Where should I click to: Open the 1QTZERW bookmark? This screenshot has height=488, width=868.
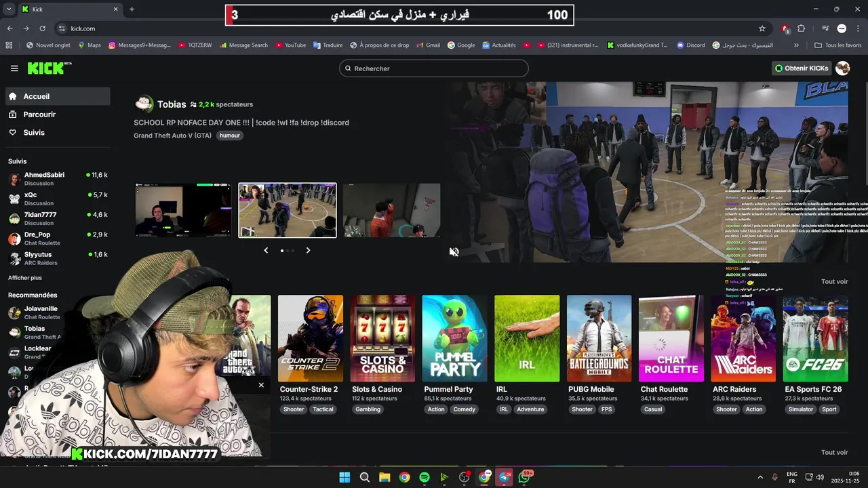pos(195,45)
